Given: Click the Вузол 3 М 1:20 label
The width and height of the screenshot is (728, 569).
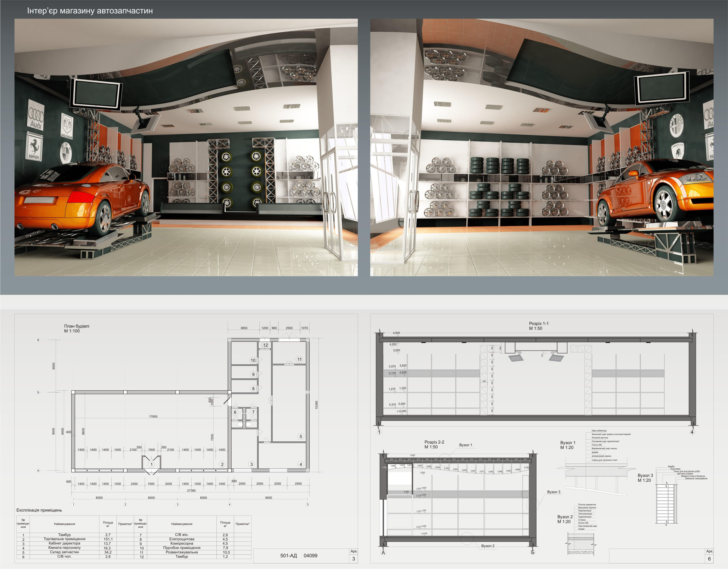Looking at the screenshot, I should click(x=645, y=478).
